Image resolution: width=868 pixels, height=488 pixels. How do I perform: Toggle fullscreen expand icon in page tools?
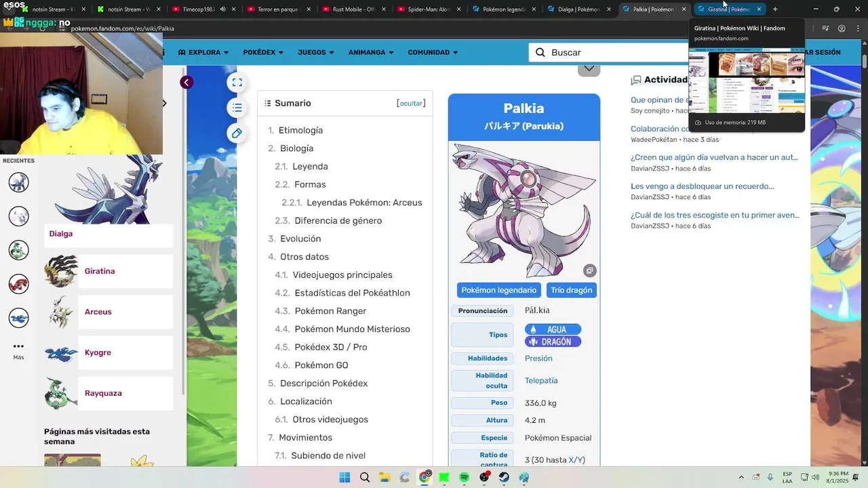pyautogui.click(x=237, y=83)
